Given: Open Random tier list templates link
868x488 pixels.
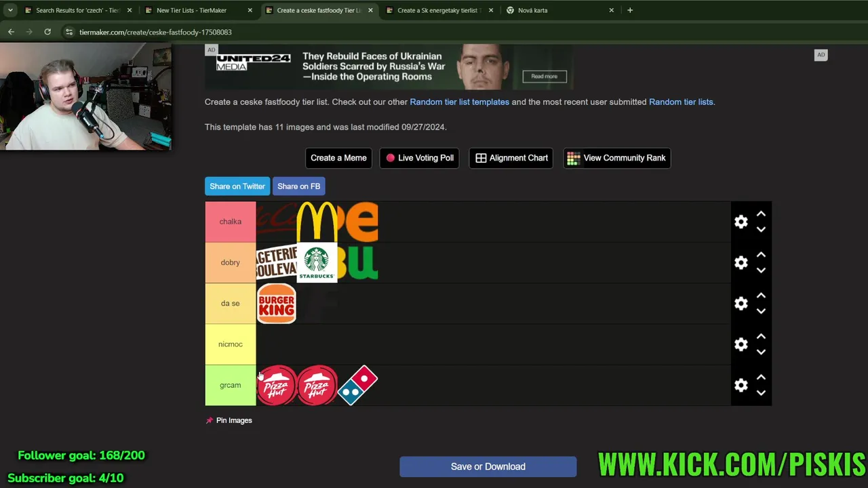Looking at the screenshot, I should click(459, 102).
